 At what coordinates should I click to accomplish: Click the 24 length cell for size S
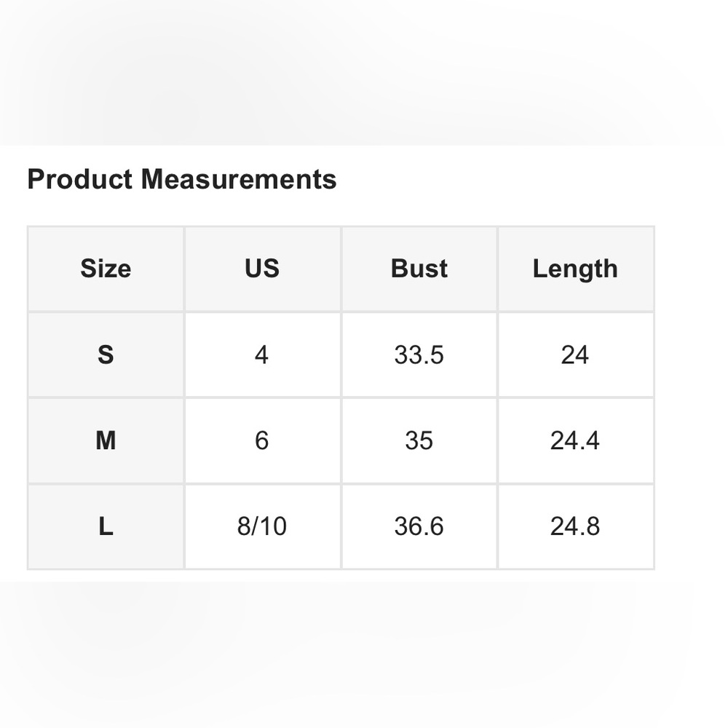tap(575, 355)
